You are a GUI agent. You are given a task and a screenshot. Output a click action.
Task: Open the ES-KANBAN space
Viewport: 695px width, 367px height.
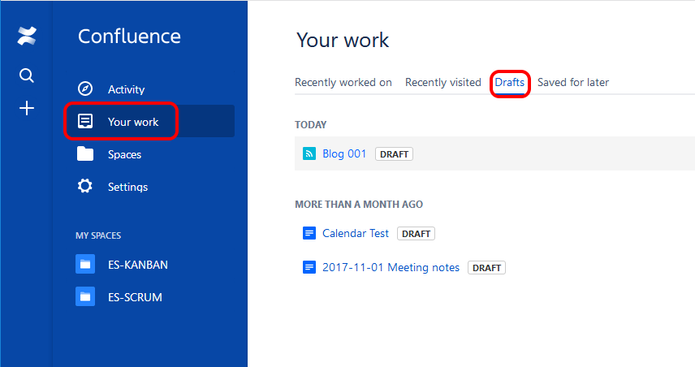pyautogui.click(x=138, y=265)
